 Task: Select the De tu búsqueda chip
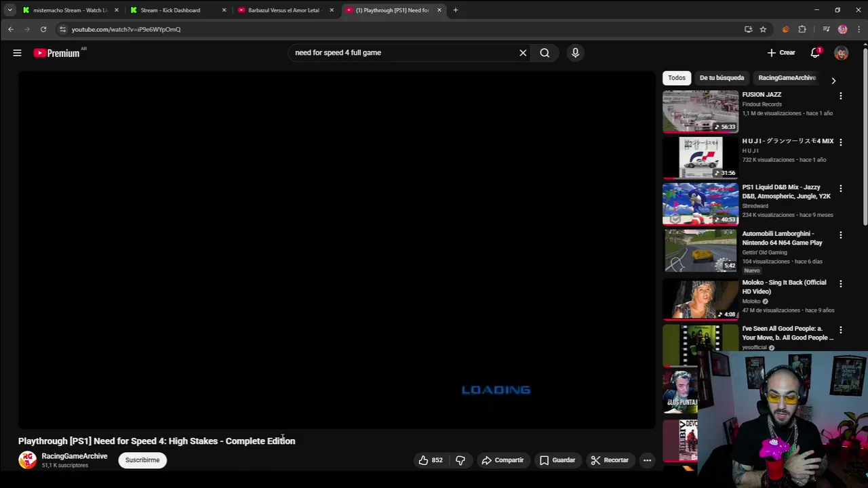[722, 78]
